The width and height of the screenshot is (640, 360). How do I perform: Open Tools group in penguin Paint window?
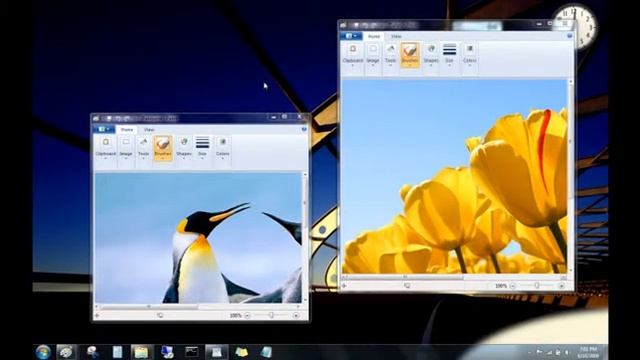pos(143,148)
